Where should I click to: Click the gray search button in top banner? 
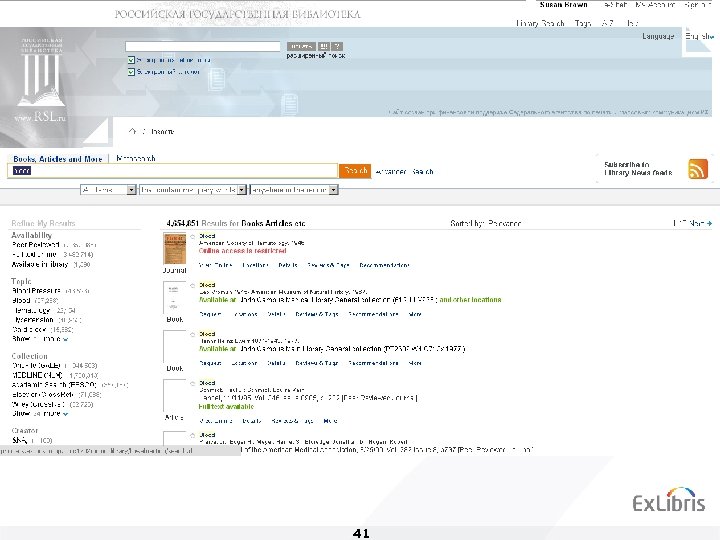[x=301, y=46]
